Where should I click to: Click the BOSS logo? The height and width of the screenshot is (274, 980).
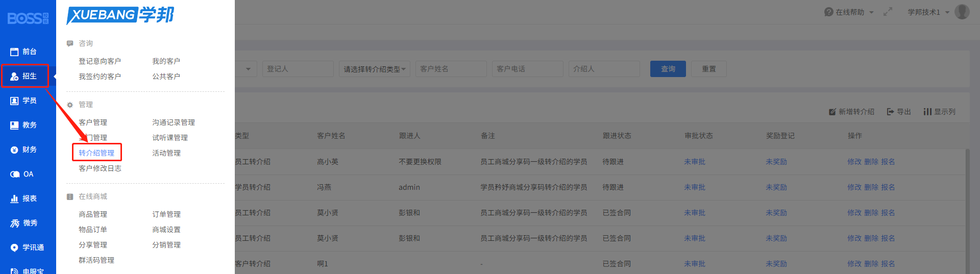click(28, 18)
